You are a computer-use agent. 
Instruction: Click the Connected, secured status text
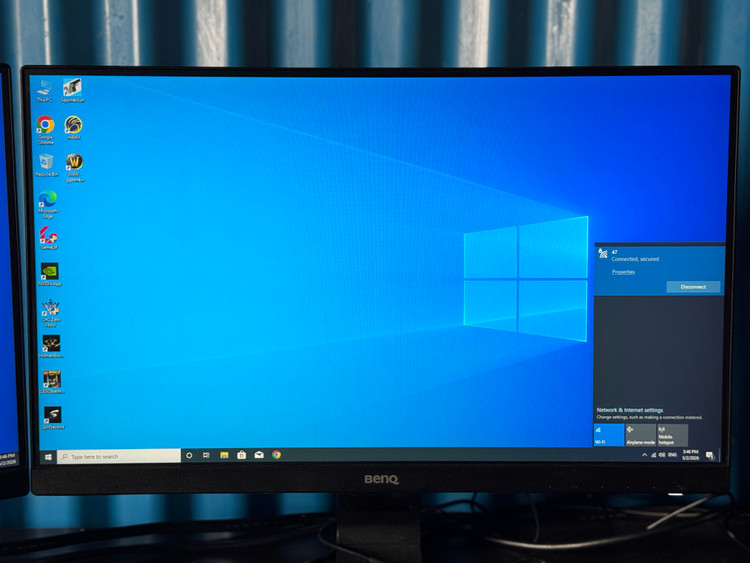click(x=635, y=259)
